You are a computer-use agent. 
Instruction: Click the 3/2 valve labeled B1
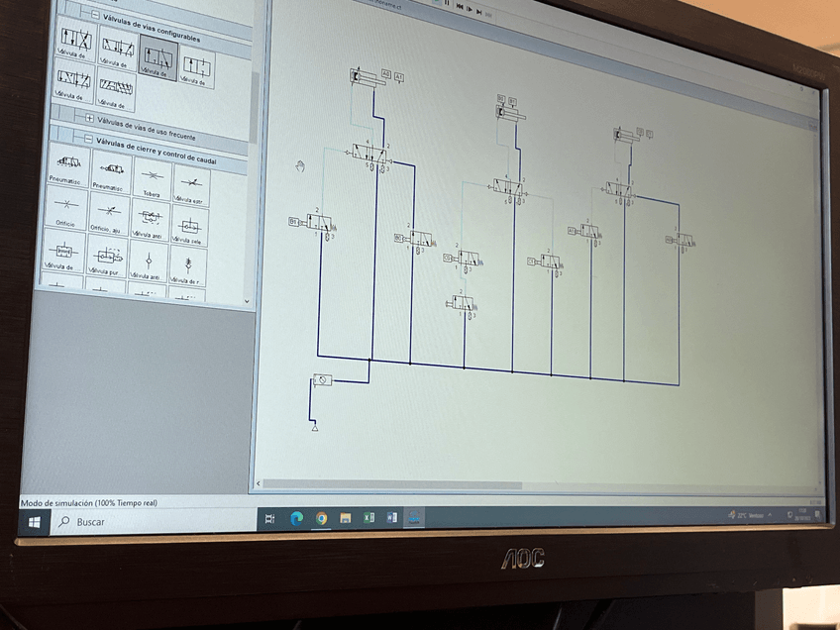(x=314, y=222)
